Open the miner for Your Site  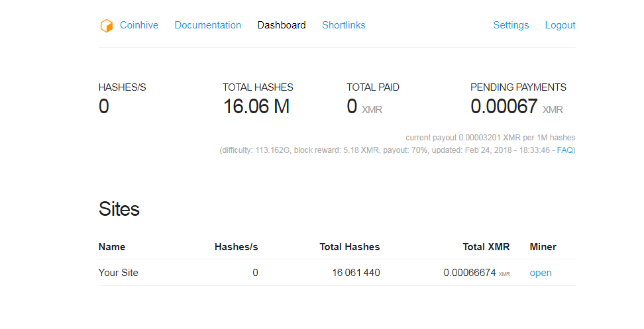(541, 273)
